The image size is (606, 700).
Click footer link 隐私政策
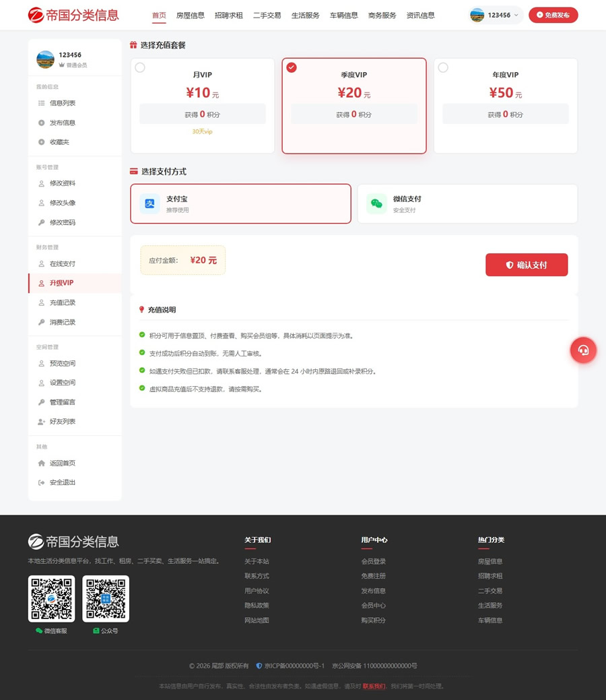tap(257, 606)
